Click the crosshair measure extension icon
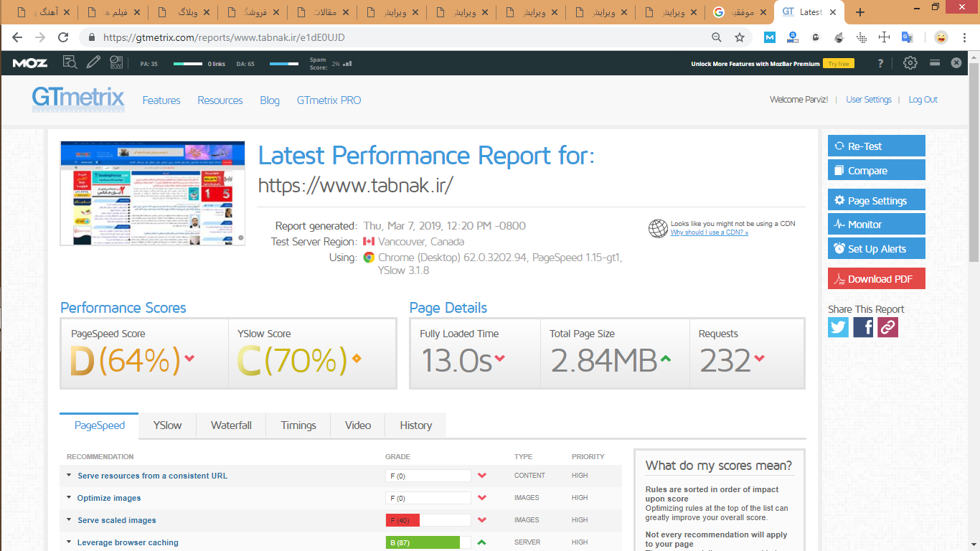980x551 pixels. coord(885,37)
